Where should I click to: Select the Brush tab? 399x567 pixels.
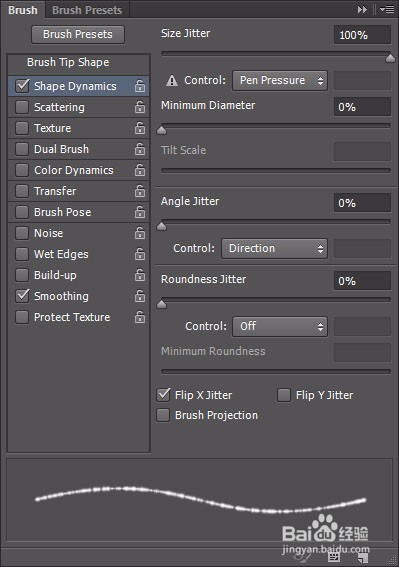coord(23,10)
